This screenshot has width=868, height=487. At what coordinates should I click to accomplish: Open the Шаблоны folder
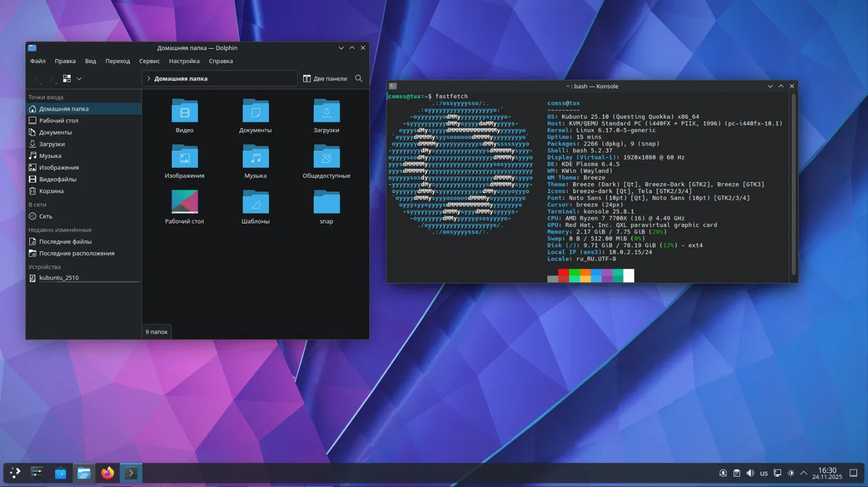click(255, 202)
